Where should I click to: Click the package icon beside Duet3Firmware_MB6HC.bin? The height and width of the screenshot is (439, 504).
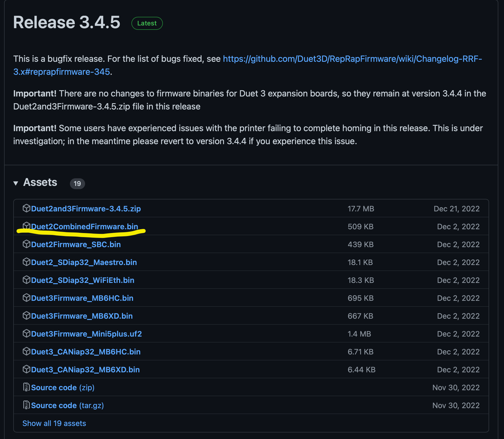(26, 298)
